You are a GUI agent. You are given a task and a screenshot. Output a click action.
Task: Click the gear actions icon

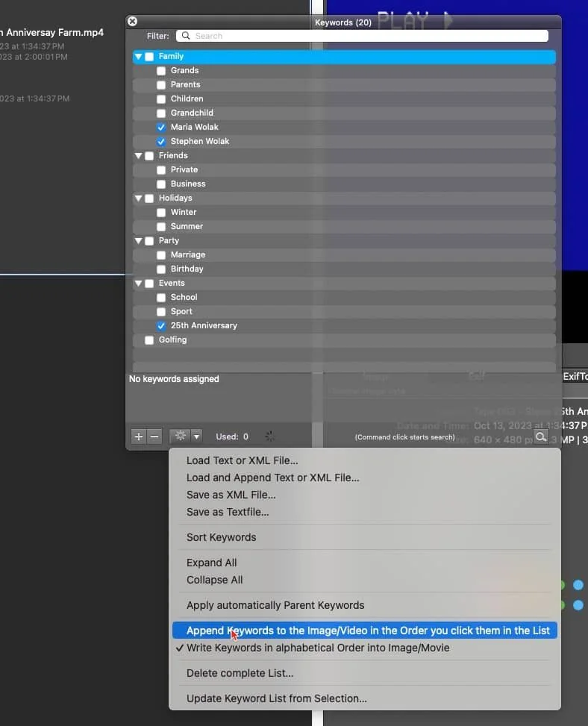pyautogui.click(x=180, y=436)
